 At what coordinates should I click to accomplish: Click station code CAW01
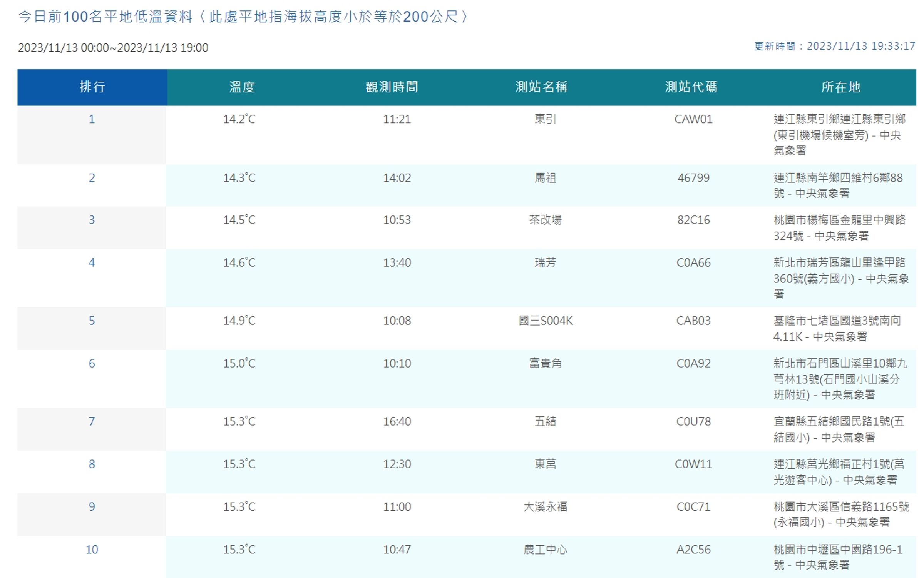pos(693,119)
